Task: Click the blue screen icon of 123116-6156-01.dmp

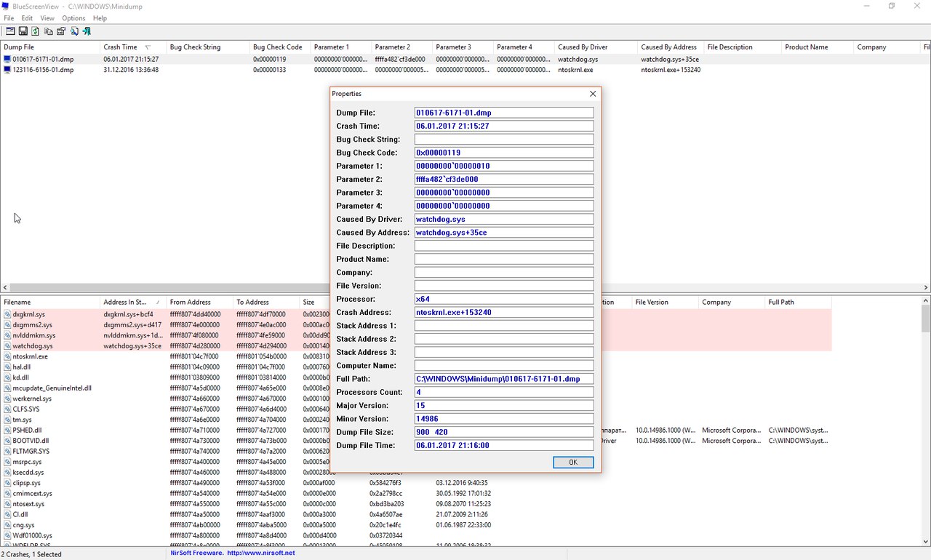Action: coord(7,70)
